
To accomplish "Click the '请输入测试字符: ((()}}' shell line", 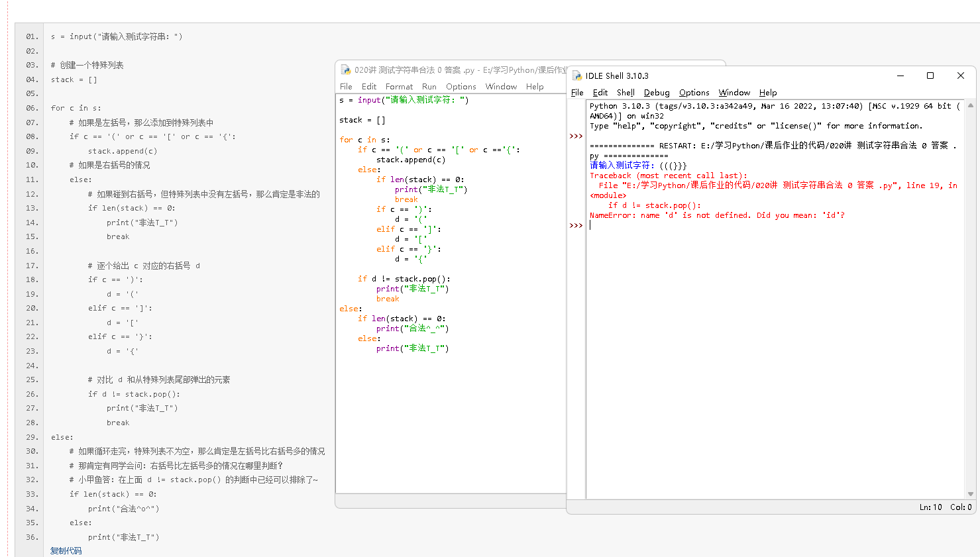I will [x=638, y=166].
